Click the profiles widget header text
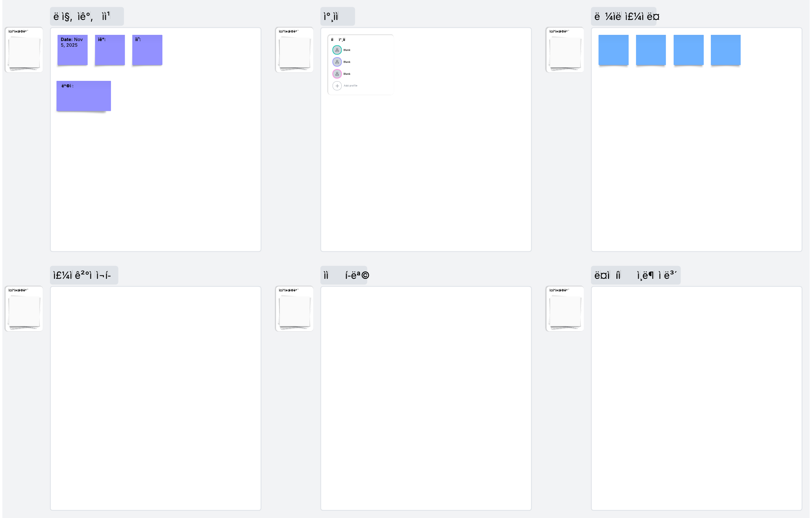 click(x=338, y=40)
